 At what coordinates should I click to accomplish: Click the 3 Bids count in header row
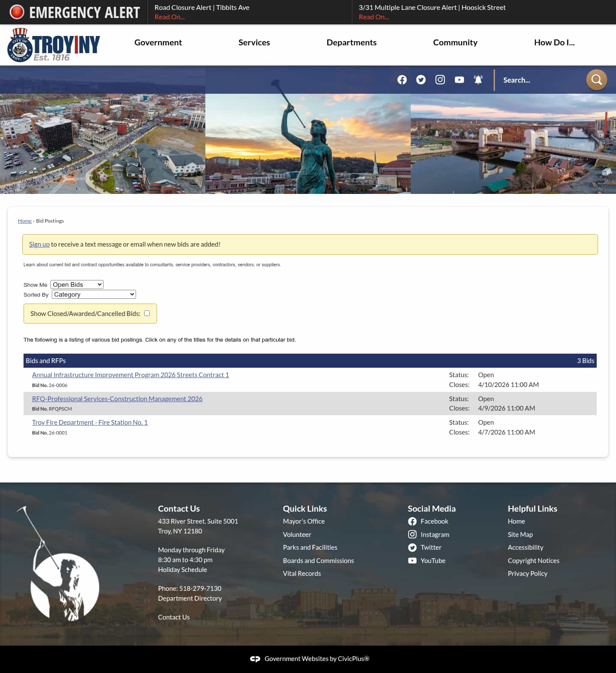pyautogui.click(x=586, y=361)
